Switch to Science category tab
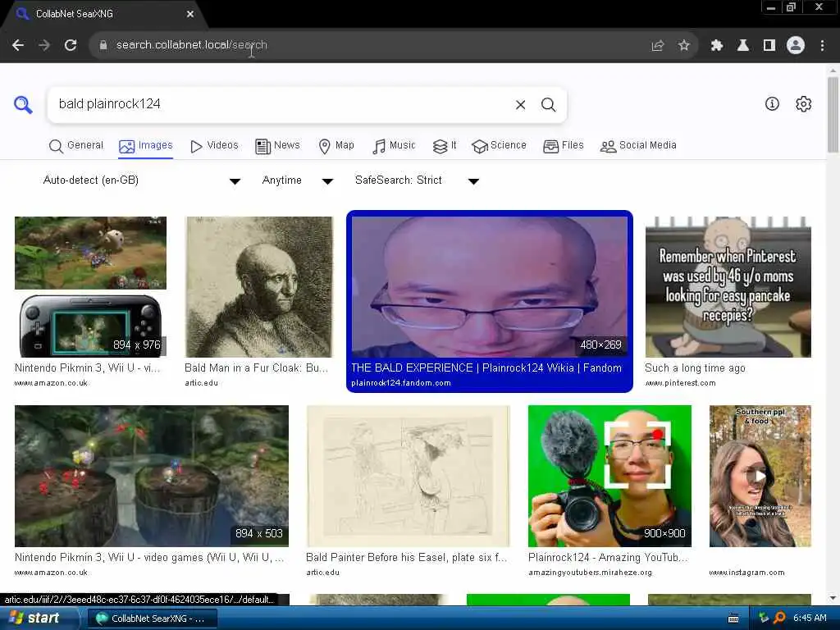Image resolution: width=840 pixels, height=630 pixels. coord(499,146)
